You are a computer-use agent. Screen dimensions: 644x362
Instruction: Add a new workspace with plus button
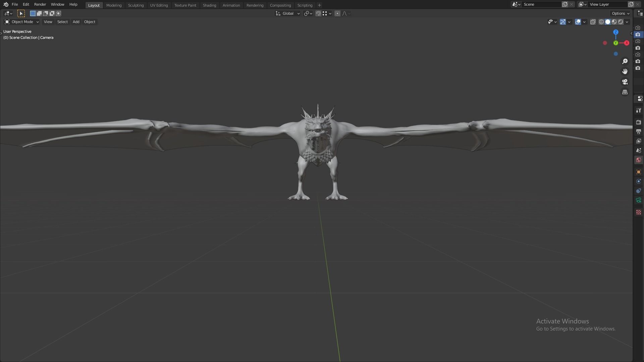click(x=319, y=5)
